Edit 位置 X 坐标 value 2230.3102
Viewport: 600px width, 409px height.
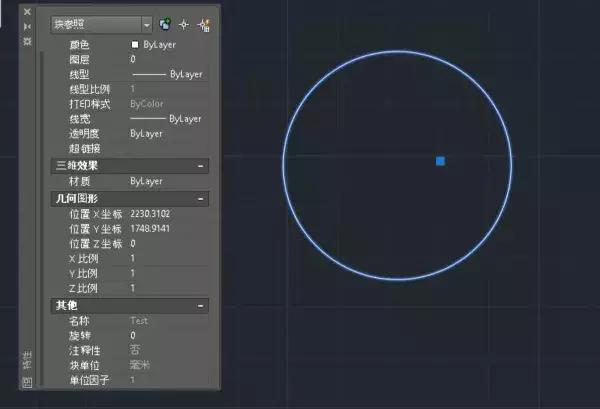point(150,214)
